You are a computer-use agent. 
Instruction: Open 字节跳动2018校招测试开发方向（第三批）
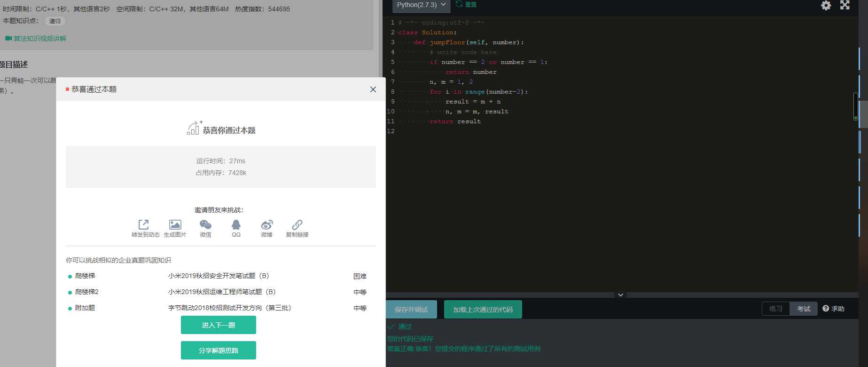coord(230,308)
